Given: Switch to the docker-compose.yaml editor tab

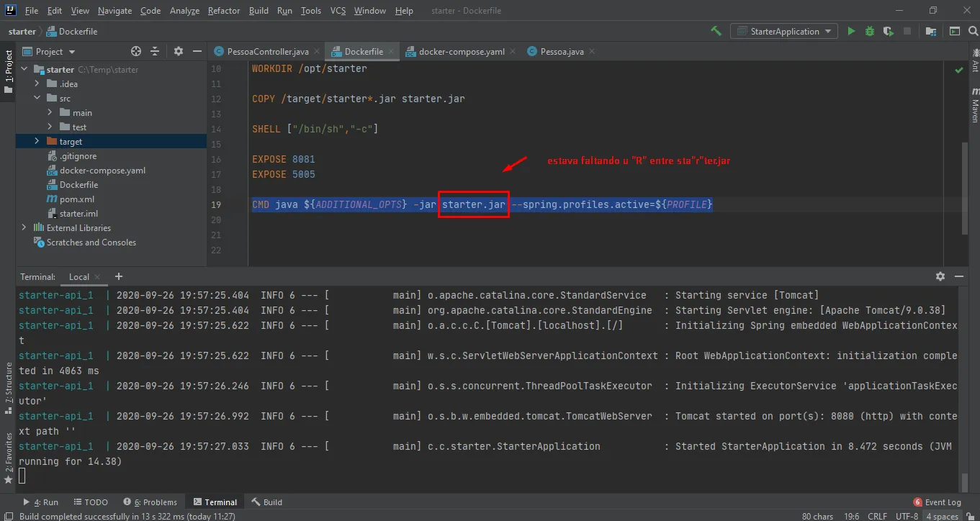Looking at the screenshot, I should 461,52.
